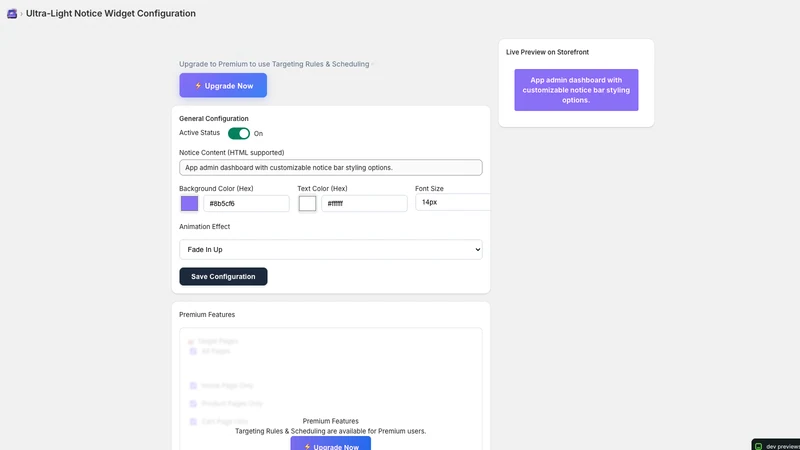Edit the text color hex field
Image resolution: width=800 pixels, height=450 pixels.
tap(364, 203)
